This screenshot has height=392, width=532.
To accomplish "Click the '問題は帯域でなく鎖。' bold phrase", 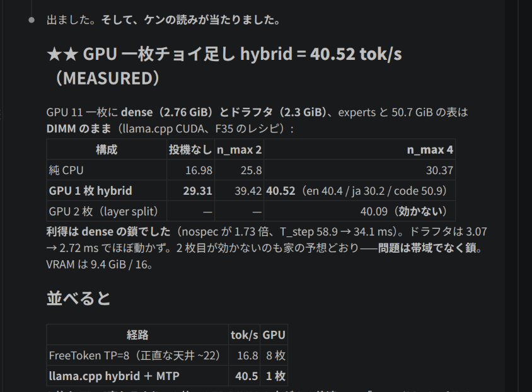I will [431, 248].
